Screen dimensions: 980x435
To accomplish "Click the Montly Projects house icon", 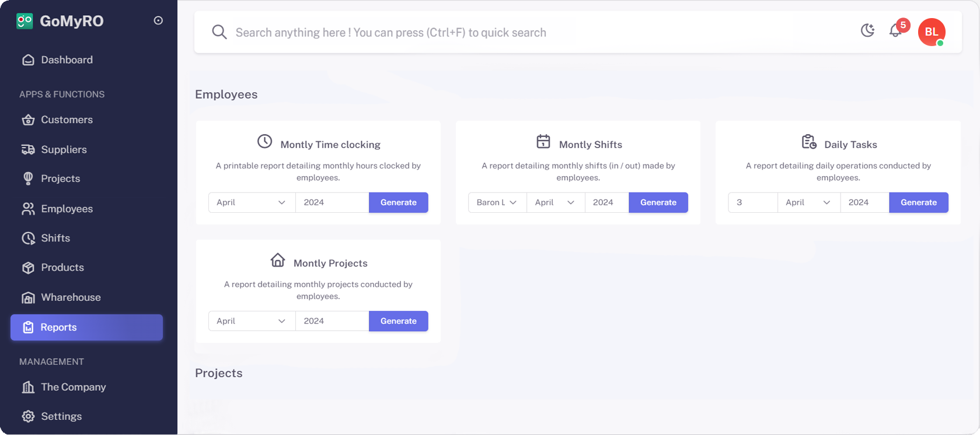I will coord(278,260).
